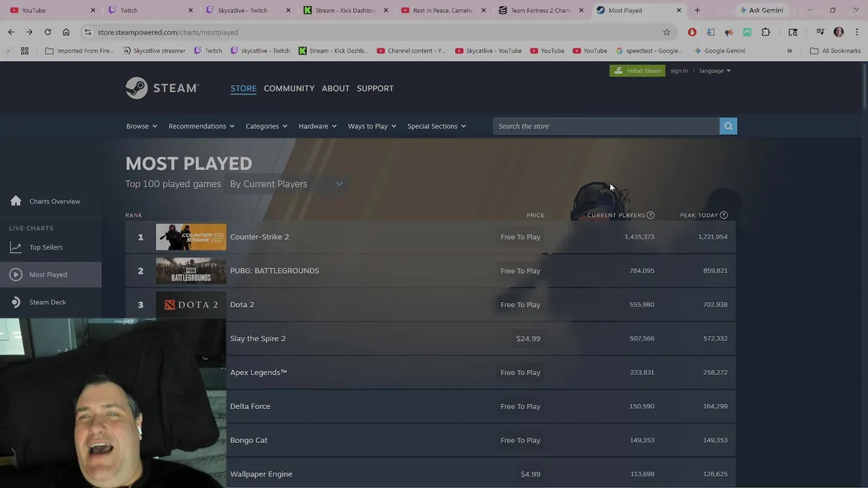Open the microphone translate extension icon
868x488 pixels.
tap(710, 32)
